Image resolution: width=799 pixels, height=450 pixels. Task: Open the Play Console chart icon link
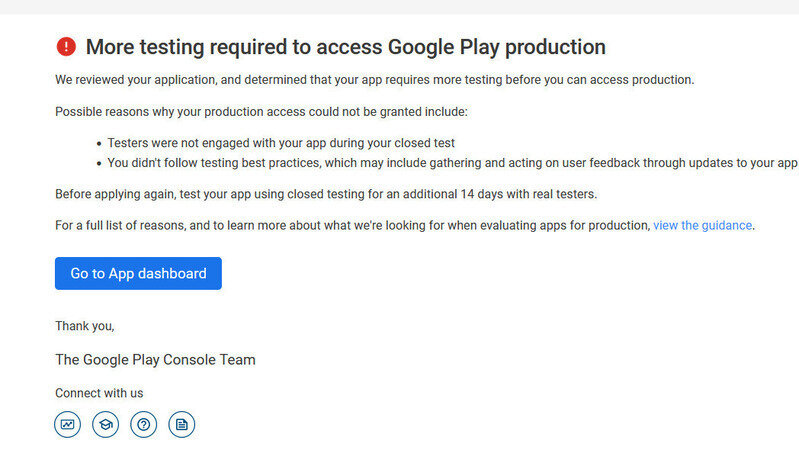point(68,424)
